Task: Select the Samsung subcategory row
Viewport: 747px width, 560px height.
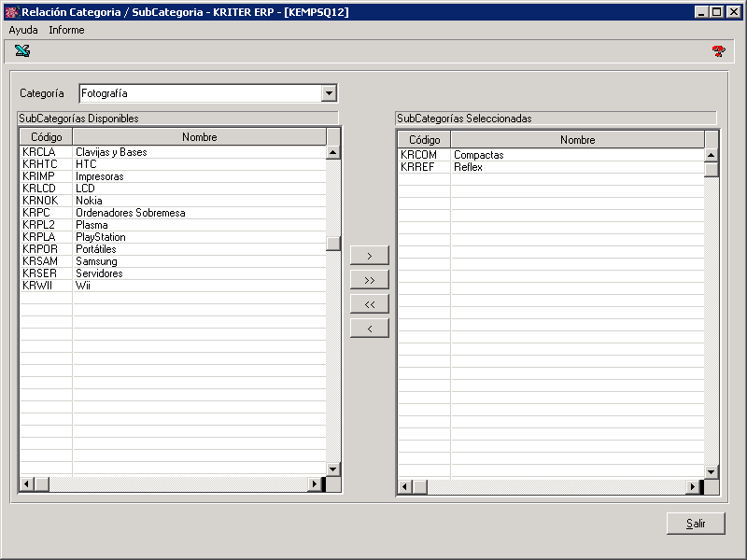Action: [173, 261]
